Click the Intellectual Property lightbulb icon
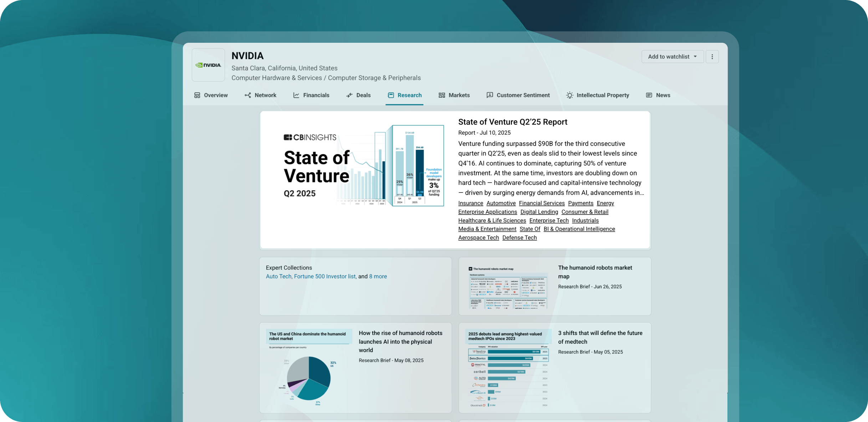 (x=570, y=95)
